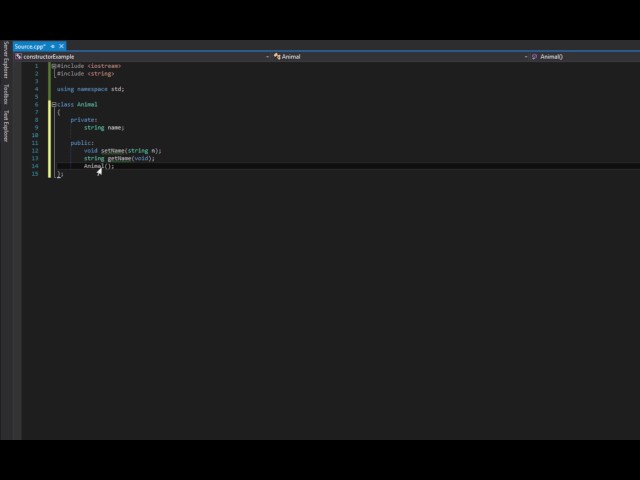
Task: Click the '#include <string>' line
Action: click(86, 74)
